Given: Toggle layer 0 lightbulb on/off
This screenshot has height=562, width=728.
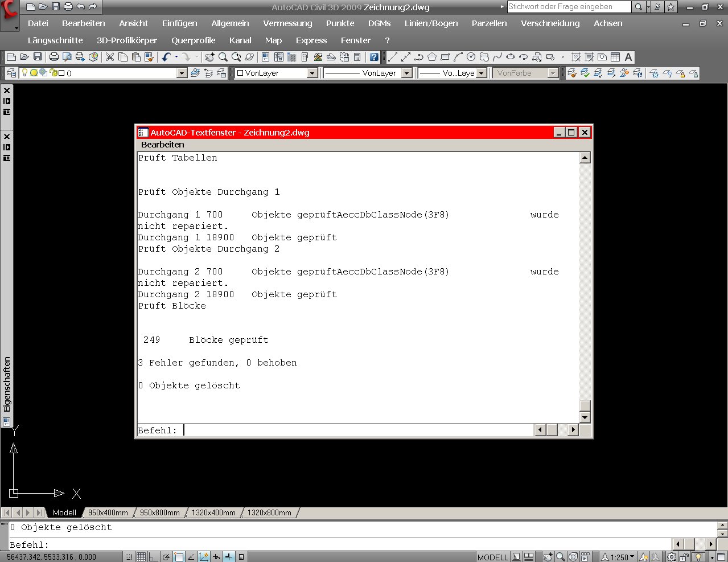Looking at the screenshot, I should (x=24, y=73).
